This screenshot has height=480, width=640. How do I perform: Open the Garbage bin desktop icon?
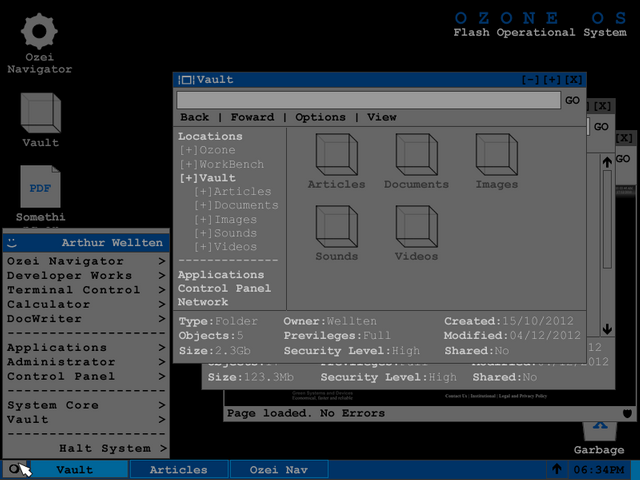tap(600, 432)
